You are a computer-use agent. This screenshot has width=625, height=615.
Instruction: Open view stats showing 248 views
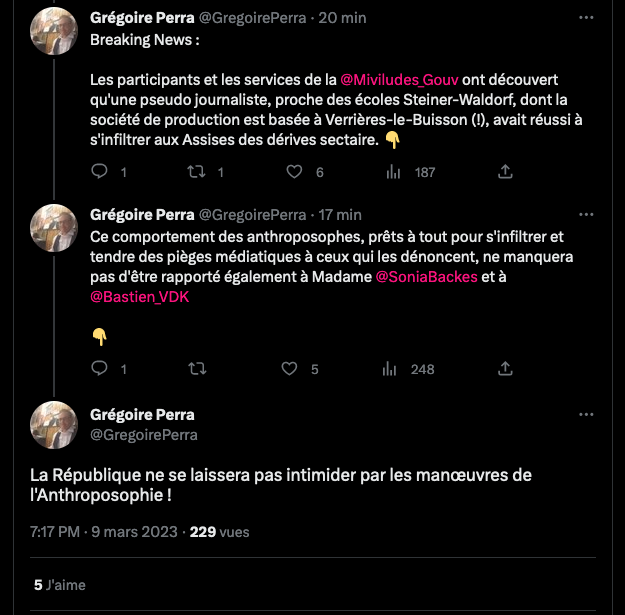click(x=390, y=369)
